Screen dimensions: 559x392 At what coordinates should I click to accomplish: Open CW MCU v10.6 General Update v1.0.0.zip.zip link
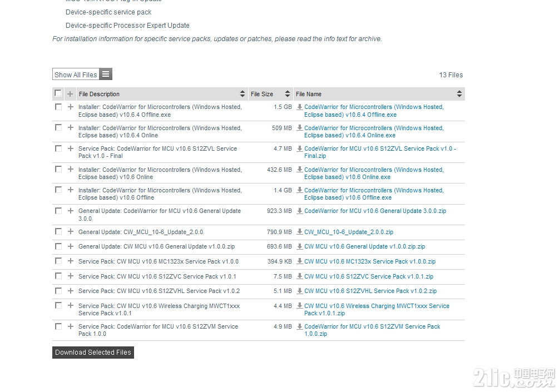pos(364,246)
